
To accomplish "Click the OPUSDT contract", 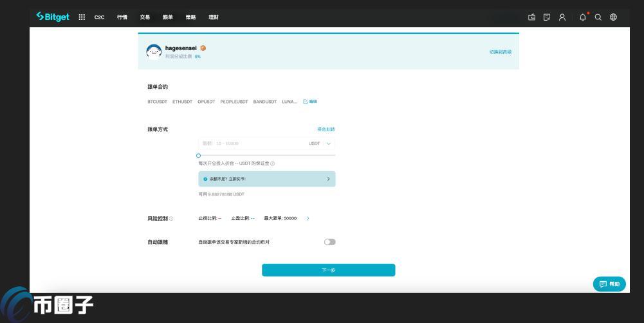I will [x=206, y=102].
